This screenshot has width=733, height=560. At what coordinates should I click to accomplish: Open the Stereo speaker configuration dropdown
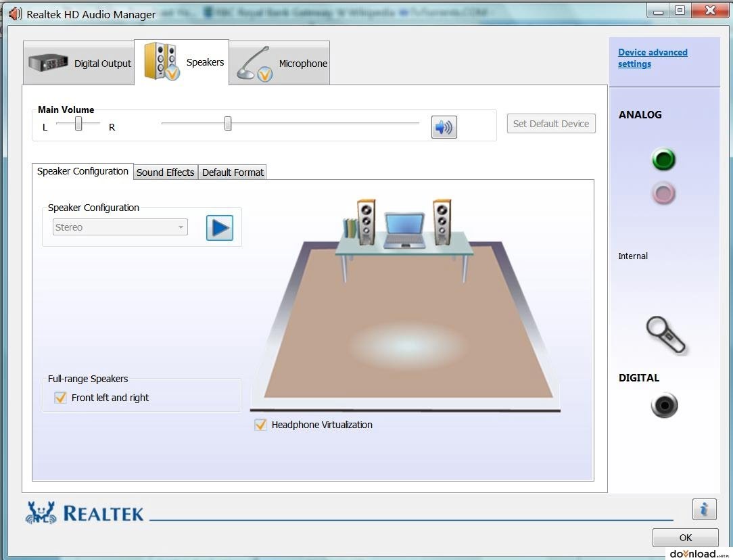tap(120, 227)
